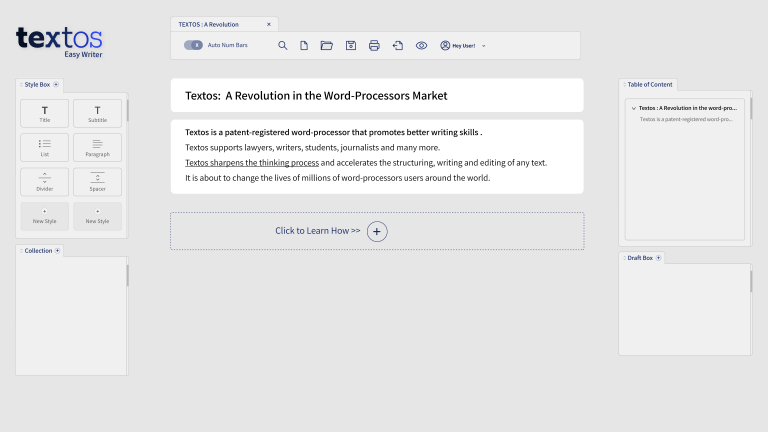Select 'Textos is a patent-registered' contents entry
The image size is (768, 432).
(x=686, y=120)
